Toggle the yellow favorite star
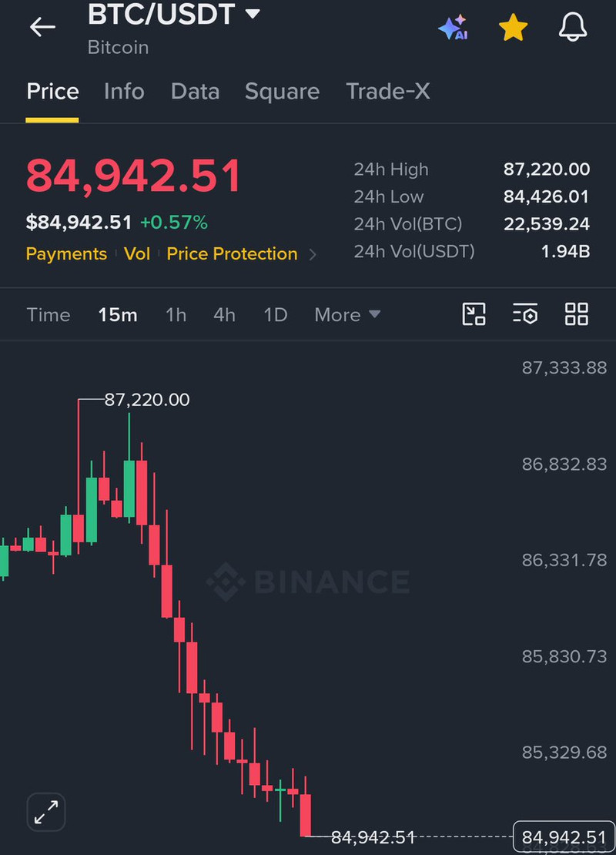Image resolution: width=616 pixels, height=855 pixels. (x=513, y=28)
